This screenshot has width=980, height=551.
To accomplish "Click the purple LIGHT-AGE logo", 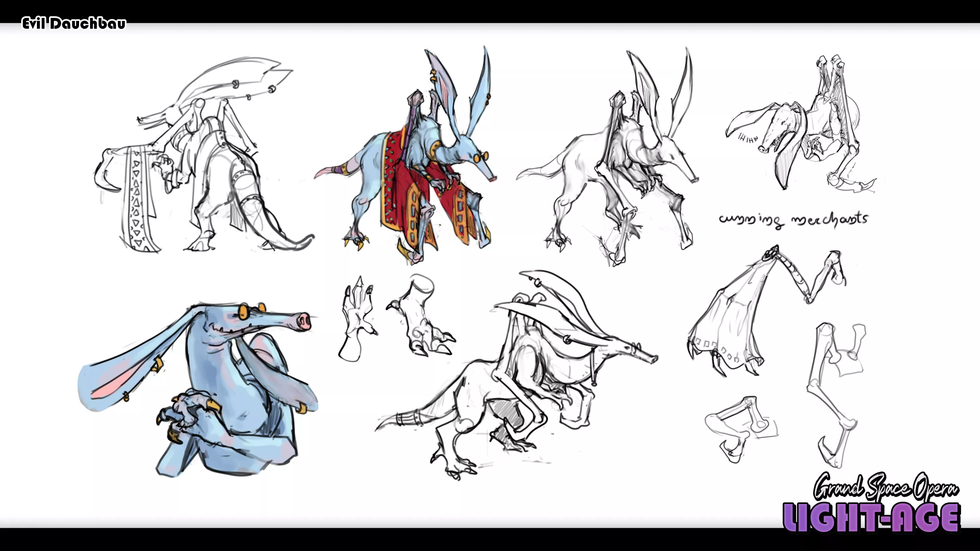I will (x=871, y=517).
